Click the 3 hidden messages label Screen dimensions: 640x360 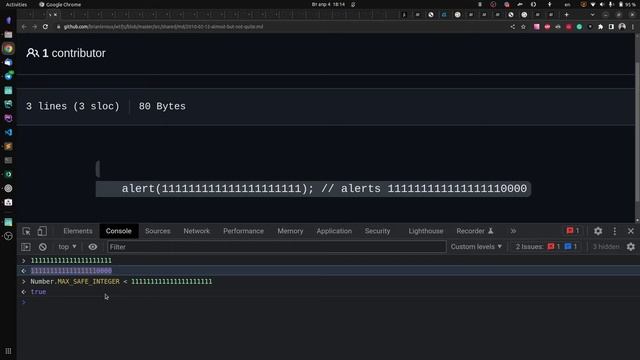tap(606, 247)
